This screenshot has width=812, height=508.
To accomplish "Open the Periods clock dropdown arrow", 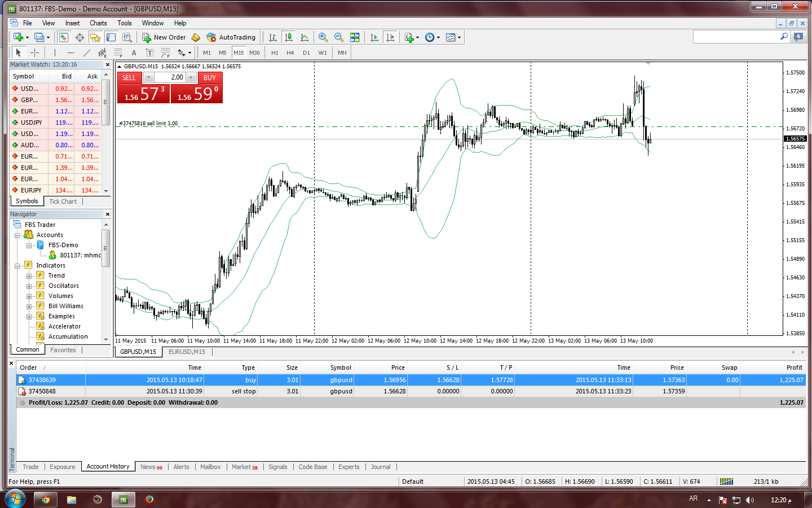I will tap(438, 38).
